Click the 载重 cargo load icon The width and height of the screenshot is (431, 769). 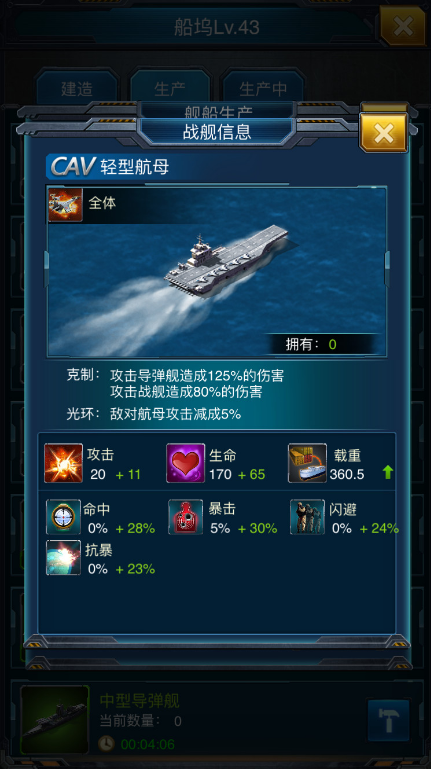click(307, 463)
